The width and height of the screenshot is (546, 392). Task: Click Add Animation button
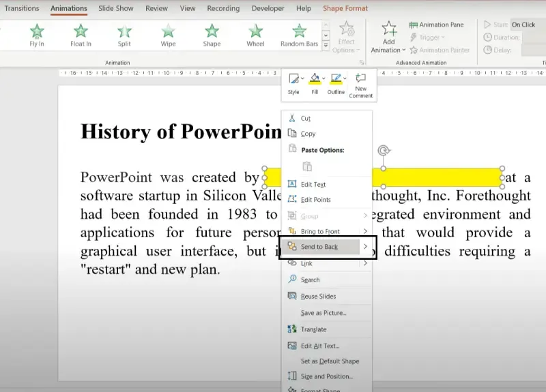[x=388, y=37]
